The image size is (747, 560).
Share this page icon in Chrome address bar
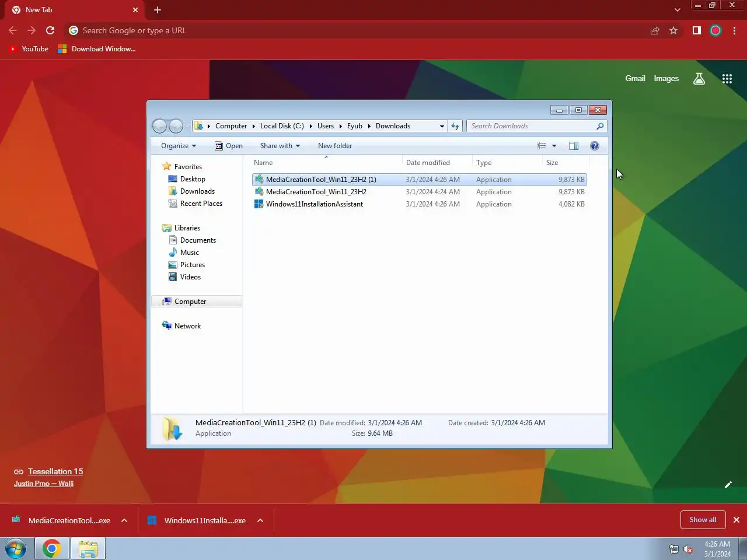click(x=655, y=30)
